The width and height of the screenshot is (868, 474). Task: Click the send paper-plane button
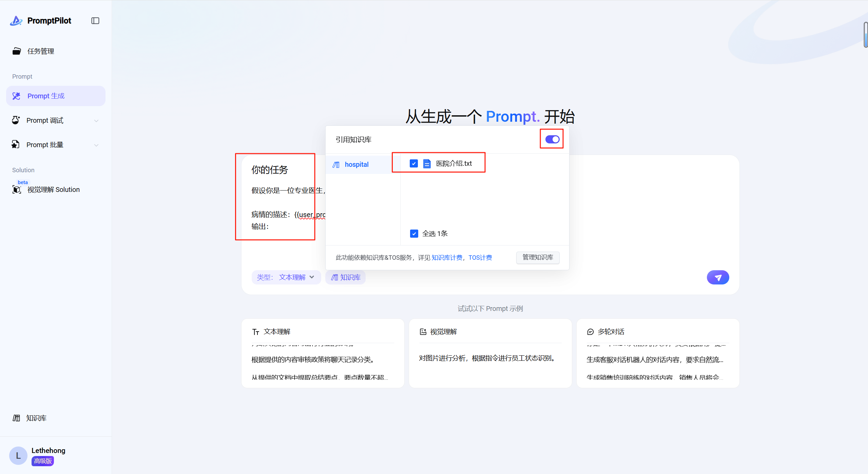click(x=717, y=277)
